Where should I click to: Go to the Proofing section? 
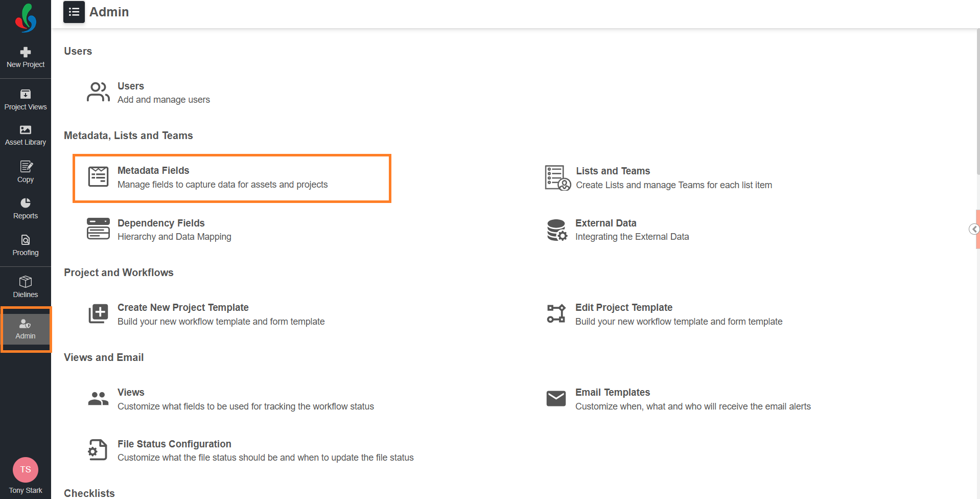pos(26,245)
